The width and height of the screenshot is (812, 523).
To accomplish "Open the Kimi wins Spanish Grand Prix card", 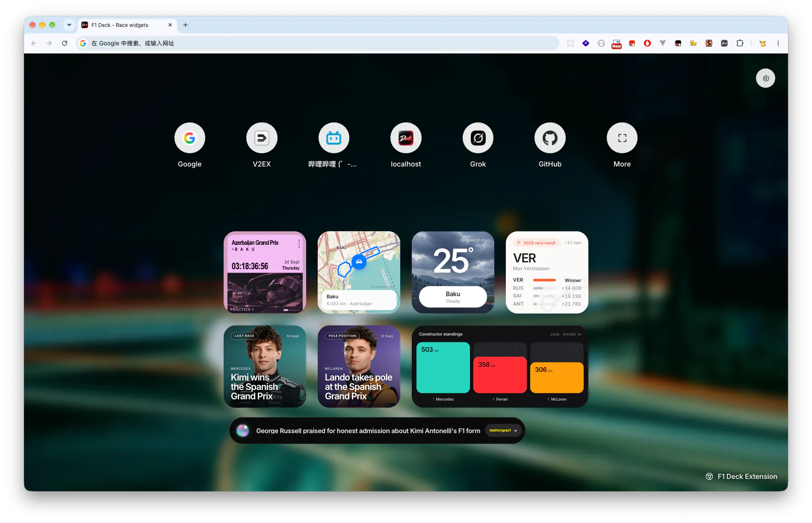I will (x=265, y=366).
